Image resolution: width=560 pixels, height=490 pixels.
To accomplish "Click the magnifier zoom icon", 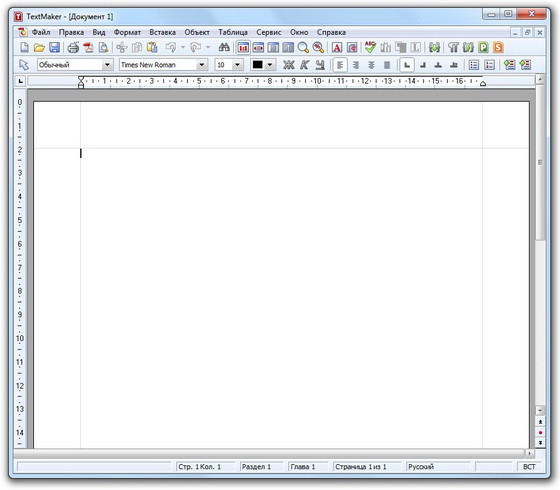I will (x=303, y=48).
